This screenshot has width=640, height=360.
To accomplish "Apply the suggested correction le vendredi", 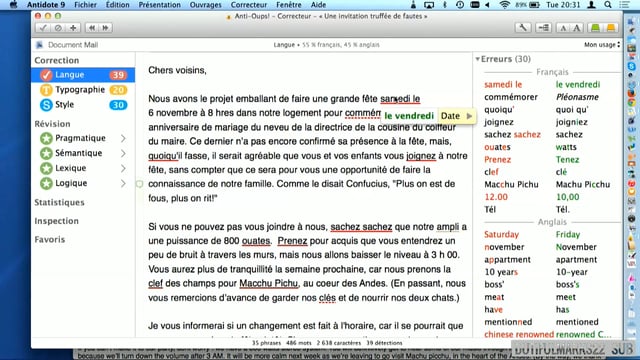I will pos(409,116).
